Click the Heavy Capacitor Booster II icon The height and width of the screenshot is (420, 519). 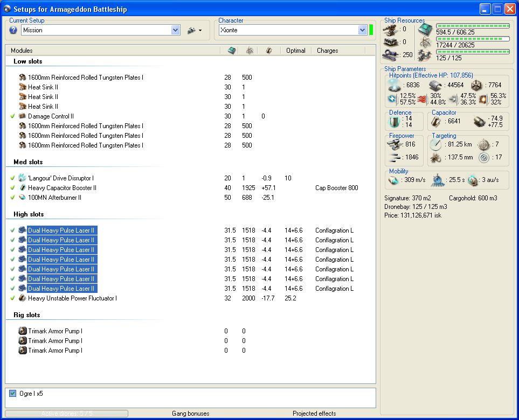23,188
